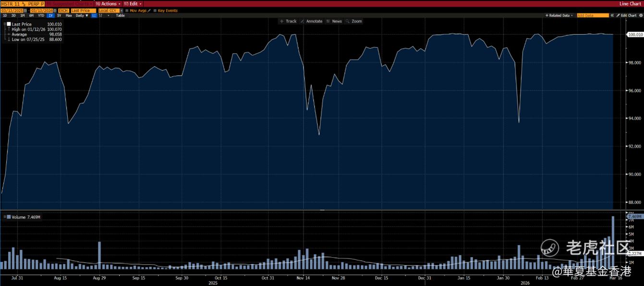Expand the Daily periodicity dropdown
644x286 pixels.
coord(82,15)
